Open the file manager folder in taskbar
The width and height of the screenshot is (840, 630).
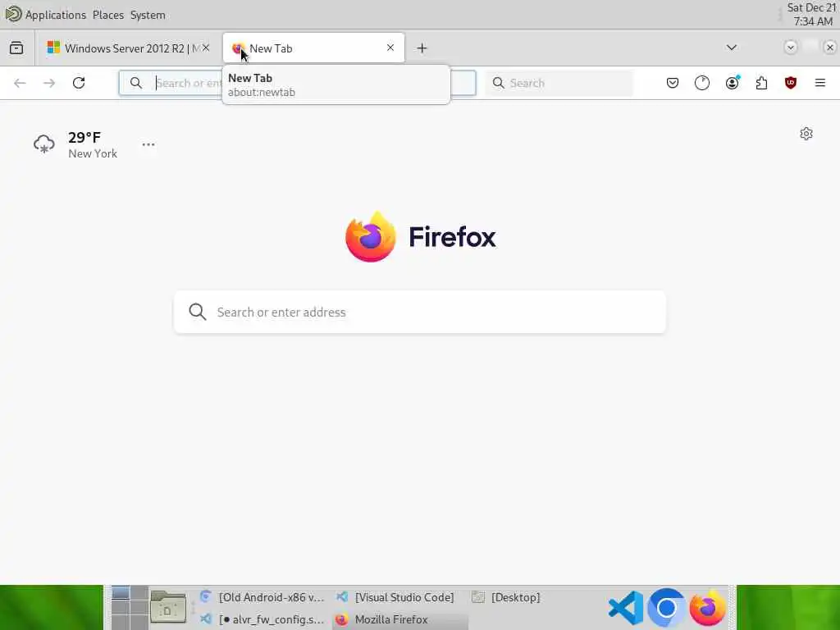click(x=167, y=608)
